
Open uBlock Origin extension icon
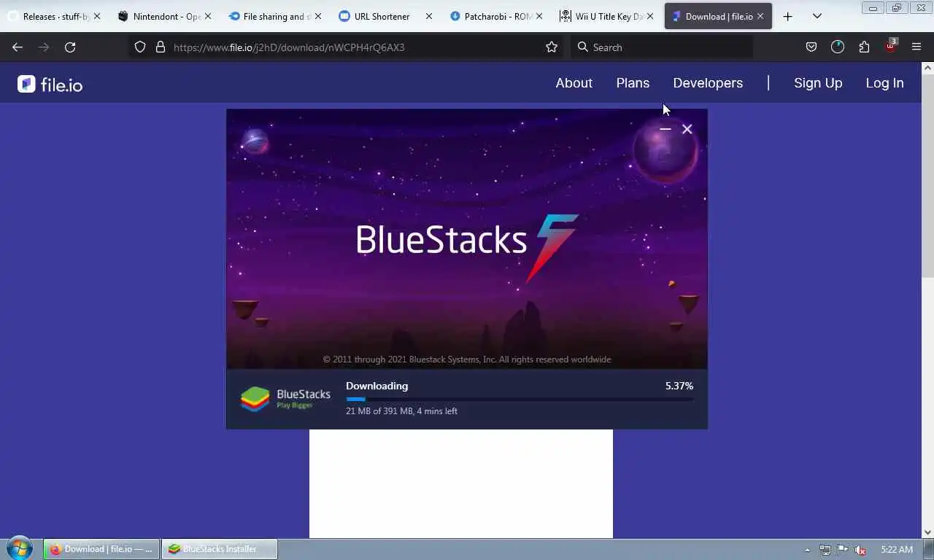coord(890,46)
